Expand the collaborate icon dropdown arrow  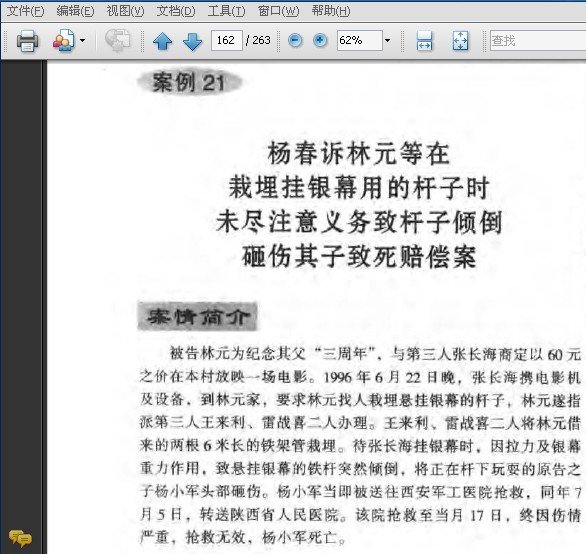pos(82,40)
